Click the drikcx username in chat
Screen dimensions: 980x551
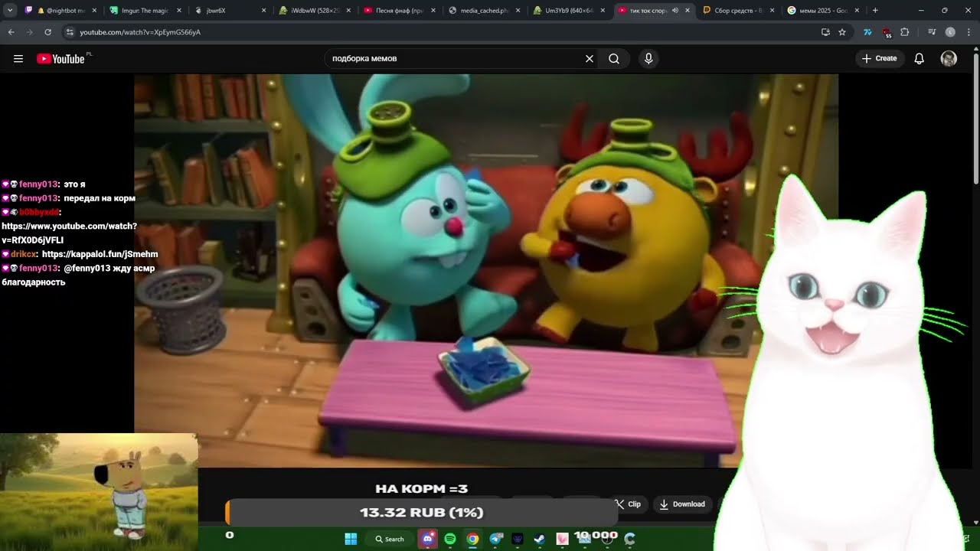pyautogui.click(x=24, y=254)
